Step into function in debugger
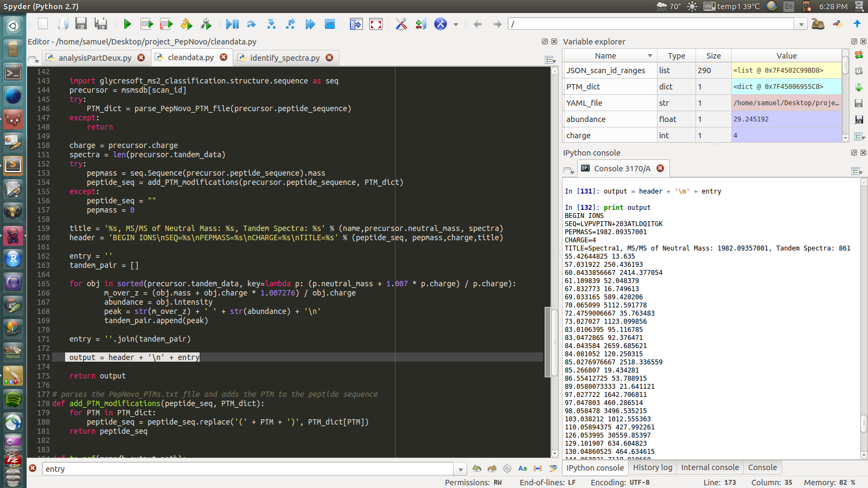This screenshot has height=488, width=868. (271, 24)
